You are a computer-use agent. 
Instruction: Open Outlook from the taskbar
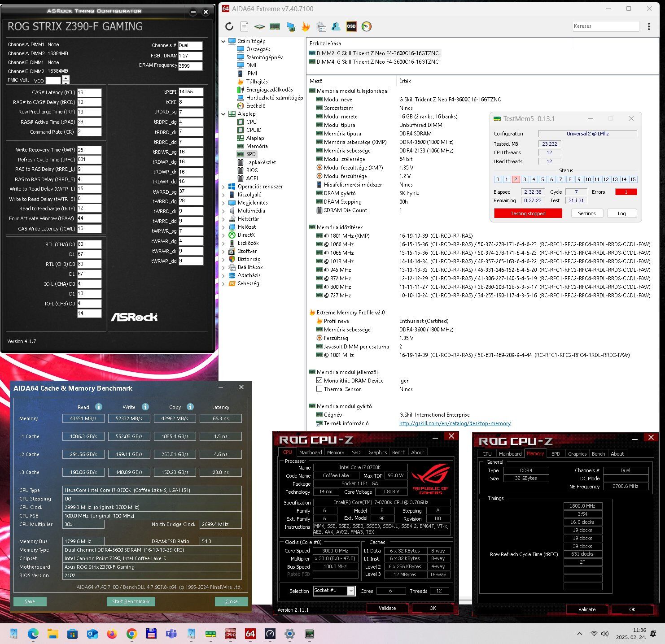92,634
